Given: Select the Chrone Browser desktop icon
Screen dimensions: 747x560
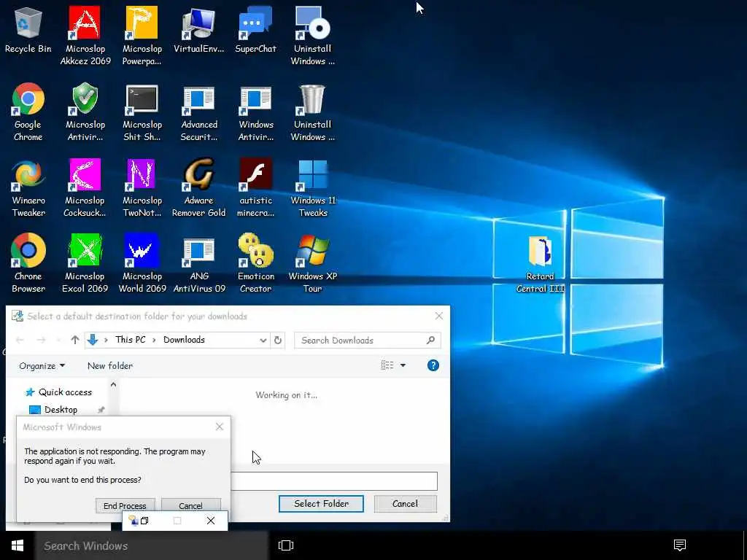Looking at the screenshot, I should [28, 263].
